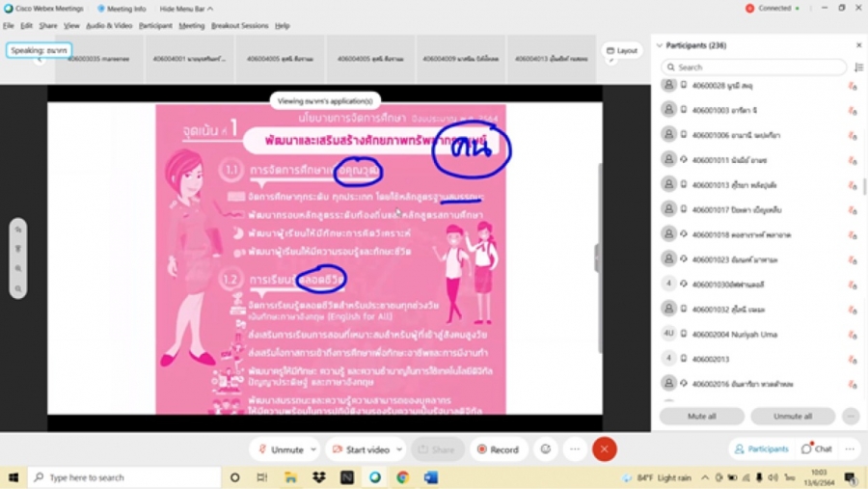The width and height of the screenshot is (868, 489).
Task: Click the participant list sort icon
Action: pyautogui.click(x=858, y=68)
